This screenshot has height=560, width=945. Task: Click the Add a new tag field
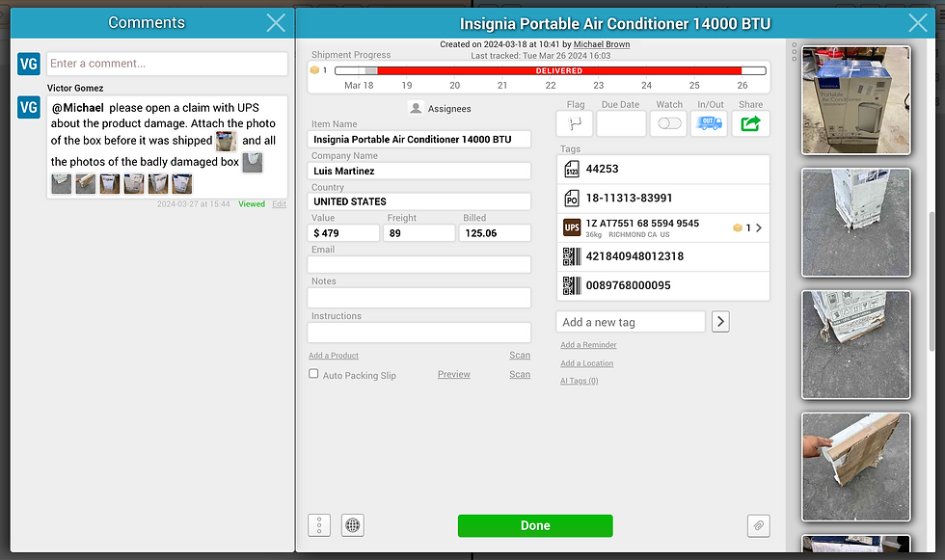(631, 322)
